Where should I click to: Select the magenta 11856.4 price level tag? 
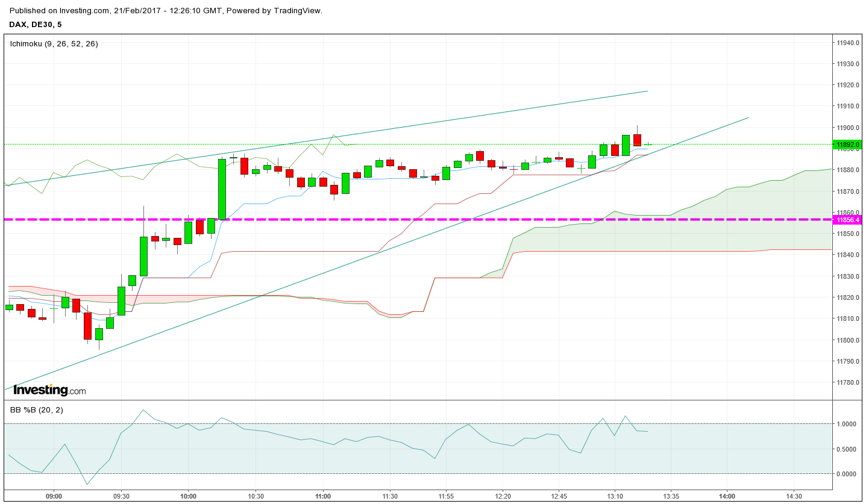pos(849,220)
